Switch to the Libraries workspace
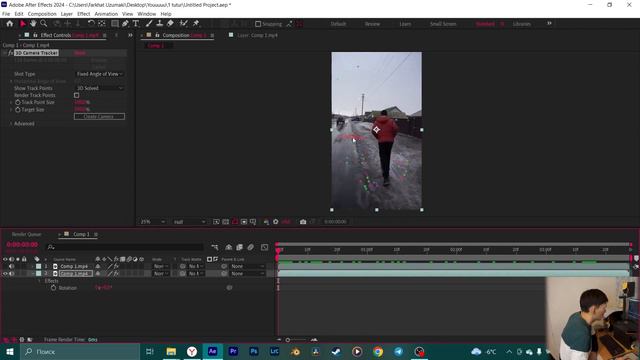 [x=522, y=24]
